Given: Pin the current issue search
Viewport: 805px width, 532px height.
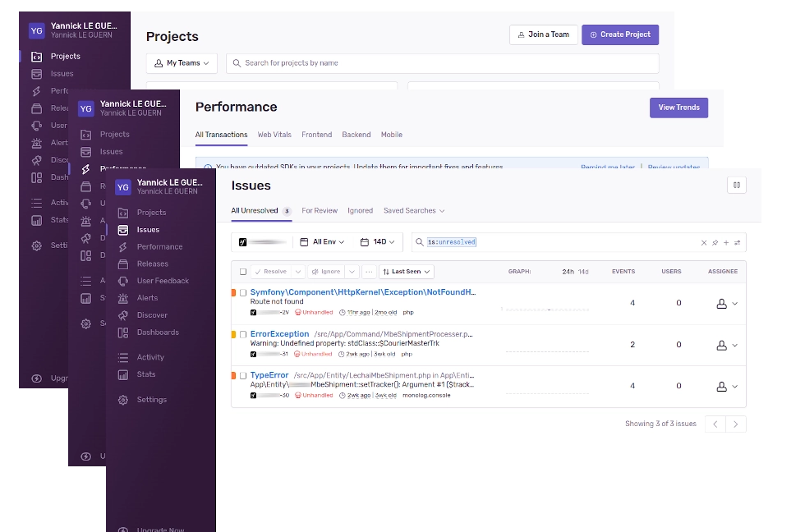Looking at the screenshot, I should (x=715, y=243).
